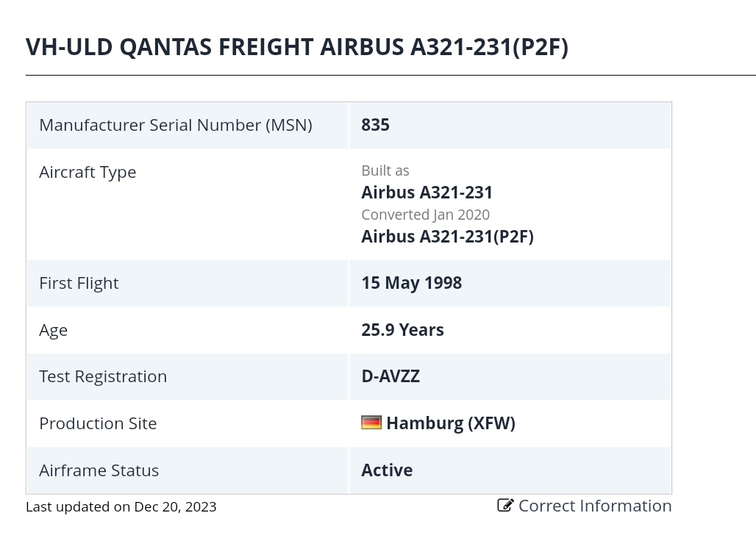Click the Test Registration label
Image resolution: width=756 pixels, height=549 pixels.
103,376
